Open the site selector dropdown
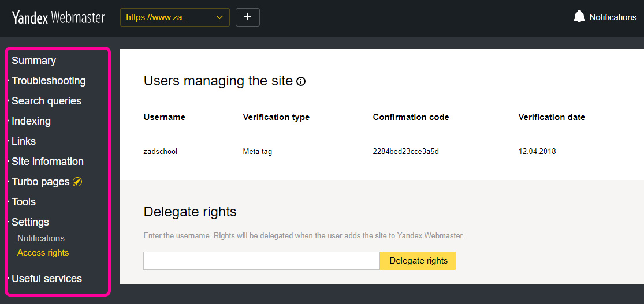This screenshot has width=644, height=304. tap(175, 17)
